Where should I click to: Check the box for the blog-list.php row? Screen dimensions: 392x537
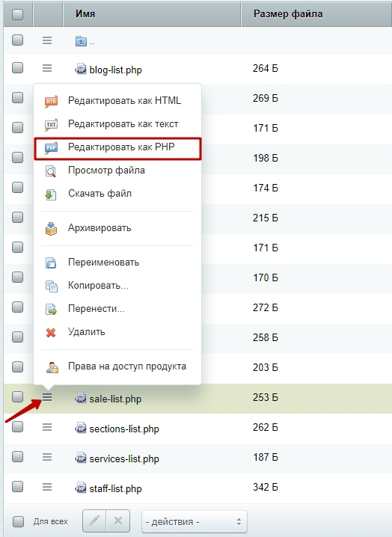[x=17, y=68]
